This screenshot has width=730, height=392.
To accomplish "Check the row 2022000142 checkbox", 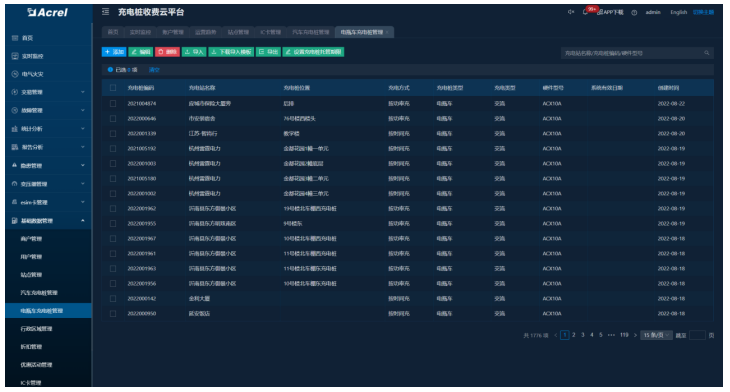I will pyautogui.click(x=113, y=298).
